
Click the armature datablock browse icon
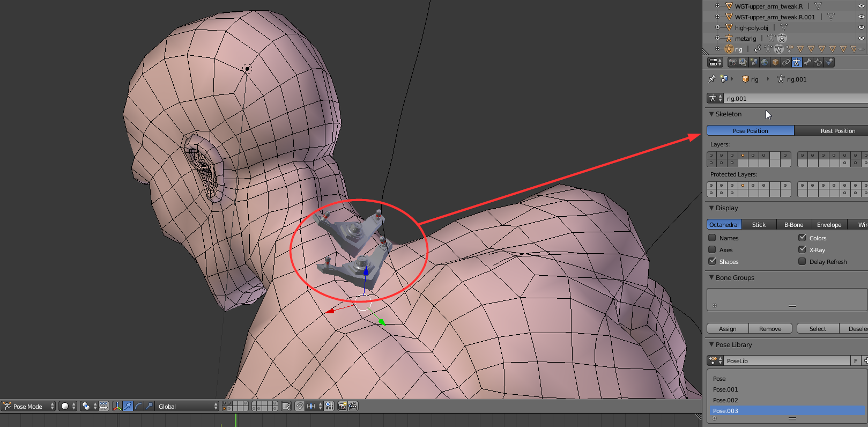(x=715, y=98)
